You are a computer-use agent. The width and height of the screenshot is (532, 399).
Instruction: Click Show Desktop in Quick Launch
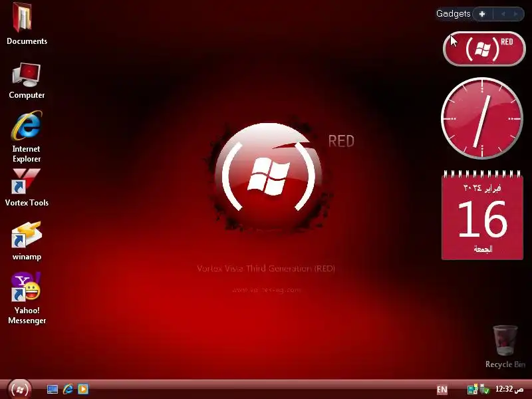coord(53,389)
